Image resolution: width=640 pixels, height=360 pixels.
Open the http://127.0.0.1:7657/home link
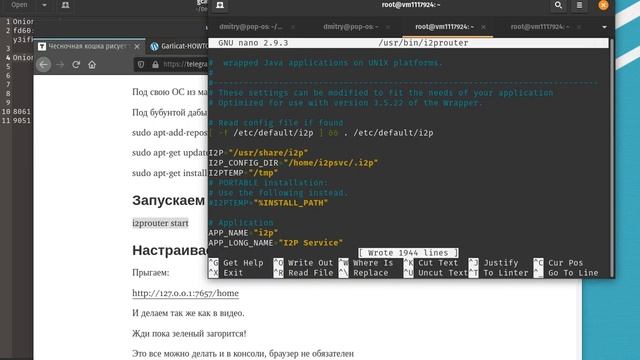pyautogui.click(x=185, y=293)
